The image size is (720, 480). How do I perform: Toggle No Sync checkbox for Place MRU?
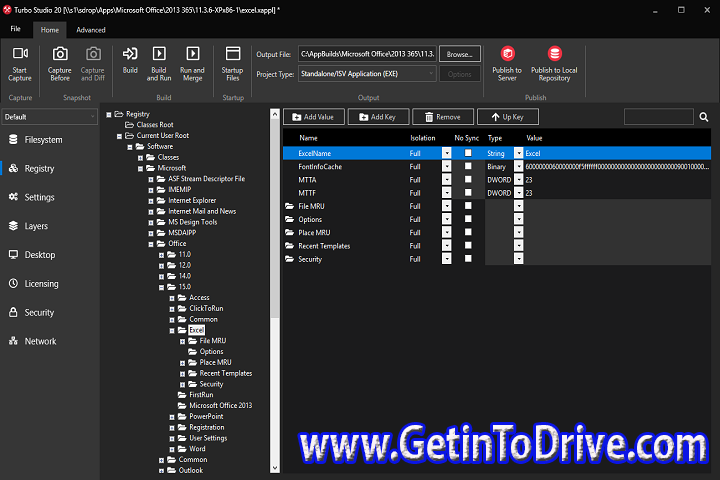[468, 232]
